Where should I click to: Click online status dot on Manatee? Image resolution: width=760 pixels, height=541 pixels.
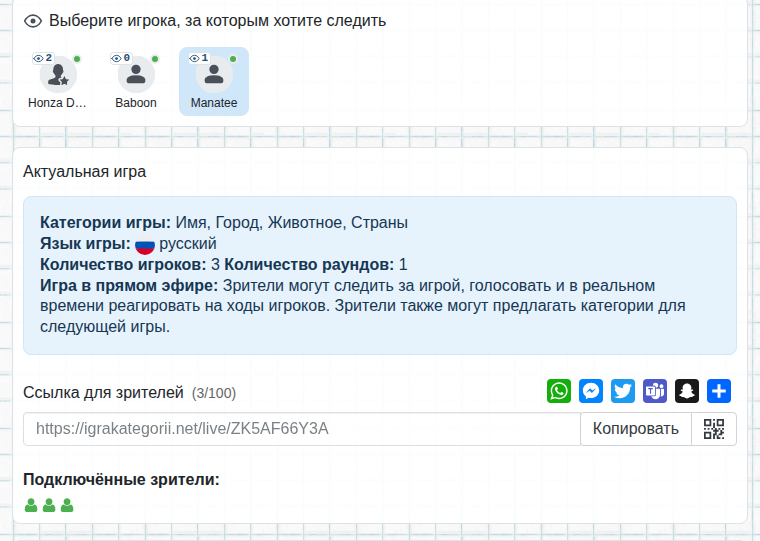233,59
